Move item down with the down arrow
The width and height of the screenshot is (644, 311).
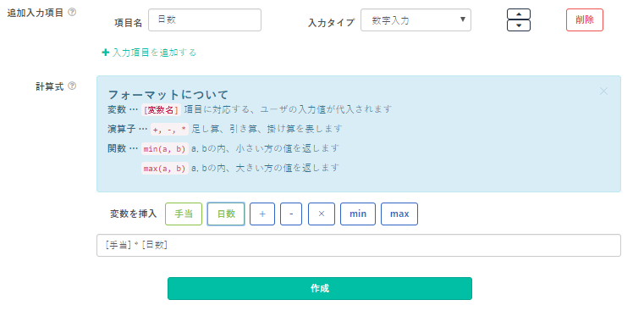click(x=519, y=25)
